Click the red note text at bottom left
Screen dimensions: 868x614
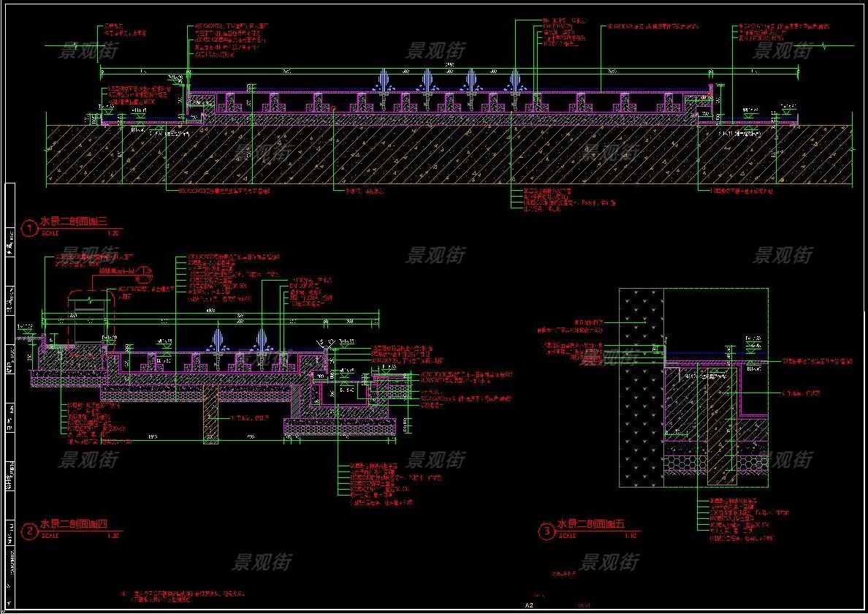tap(183, 596)
